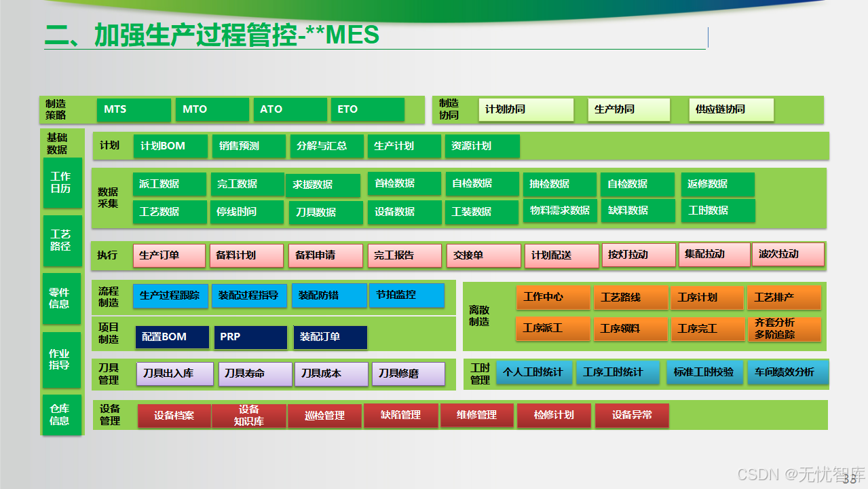This screenshot has height=489, width=868.
Task: Click the 检修计划 box
Action: coord(554,416)
